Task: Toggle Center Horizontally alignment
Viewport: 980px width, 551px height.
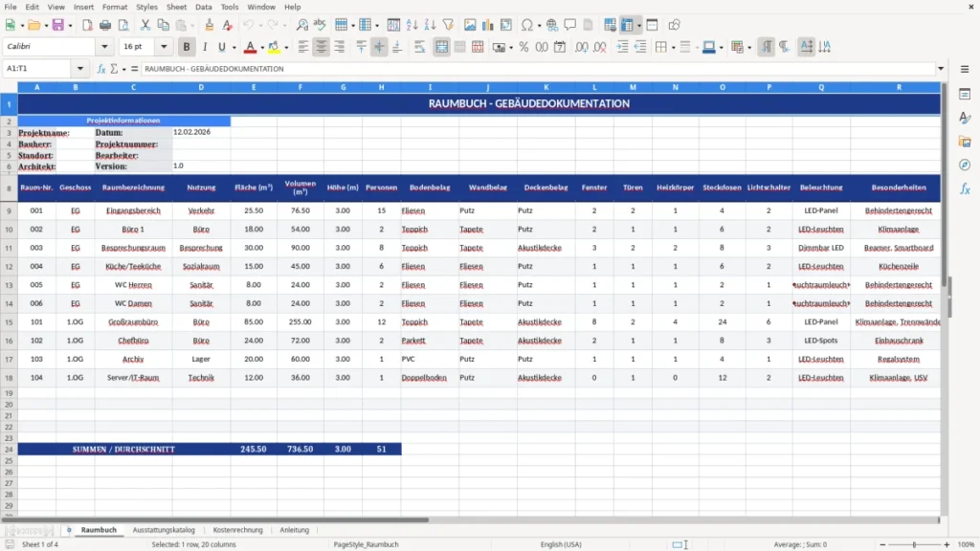Action: click(x=322, y=47)
